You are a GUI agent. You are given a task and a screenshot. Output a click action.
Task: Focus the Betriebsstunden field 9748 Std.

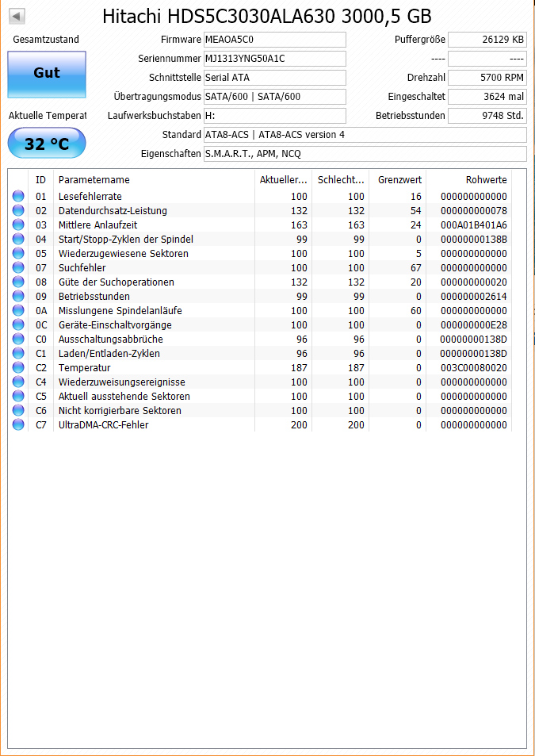point(487,116)
